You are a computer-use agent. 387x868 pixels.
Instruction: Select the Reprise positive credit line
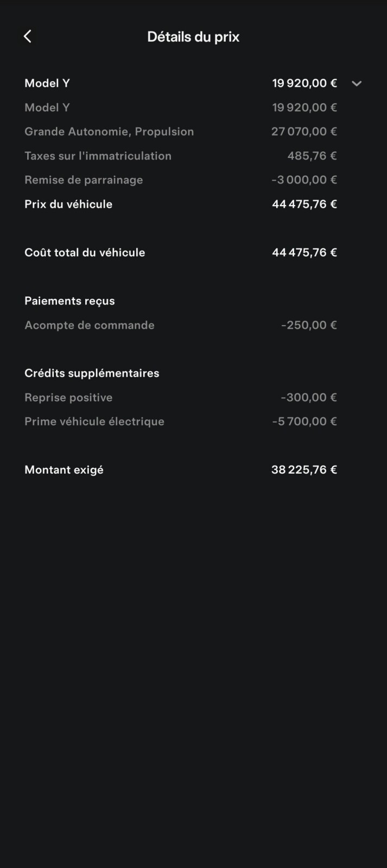181,397
